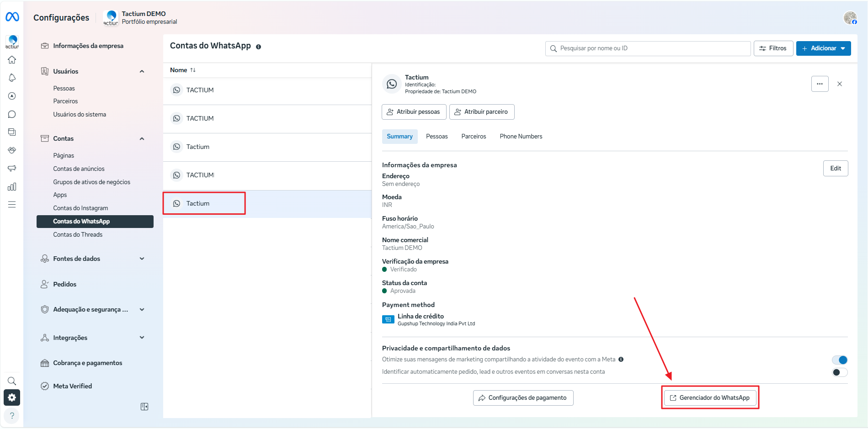The height and width of the screenshot is (429, 868).
Task: Open Gerenciador do WhatsApp
Action: tap(710, 398)
